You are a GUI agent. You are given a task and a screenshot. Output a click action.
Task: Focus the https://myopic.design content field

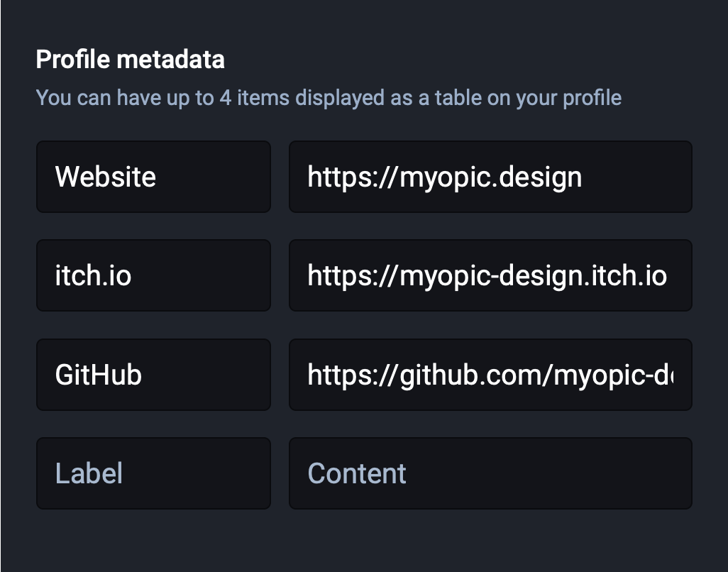tap(490, 177)
